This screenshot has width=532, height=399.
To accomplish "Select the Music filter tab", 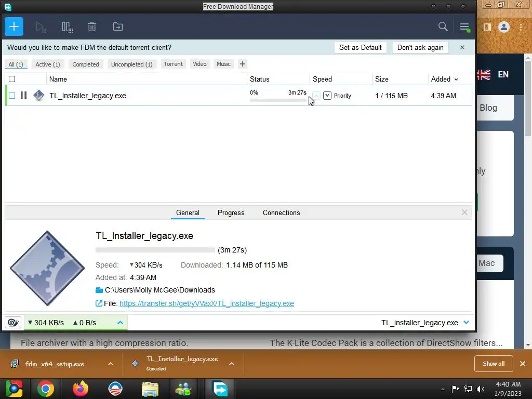I will pyautogui.click(x=223, y=64).
